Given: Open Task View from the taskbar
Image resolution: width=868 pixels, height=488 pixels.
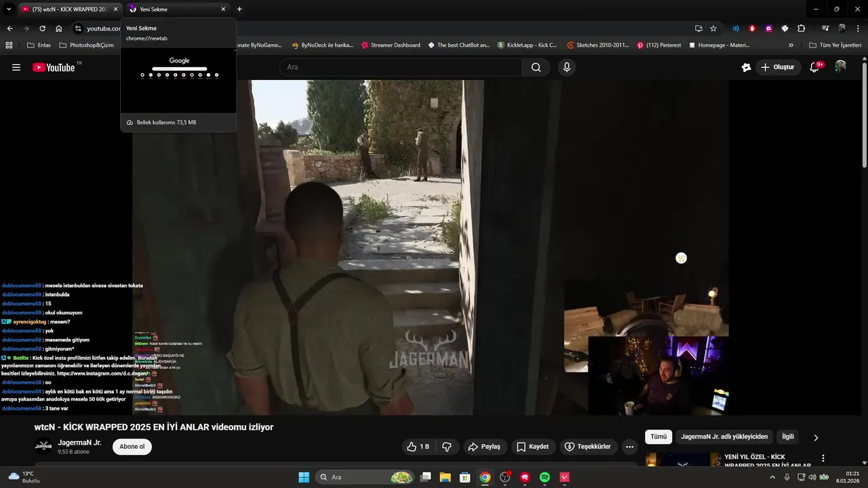Looking at the screenshot, I should tap(425, 477).
